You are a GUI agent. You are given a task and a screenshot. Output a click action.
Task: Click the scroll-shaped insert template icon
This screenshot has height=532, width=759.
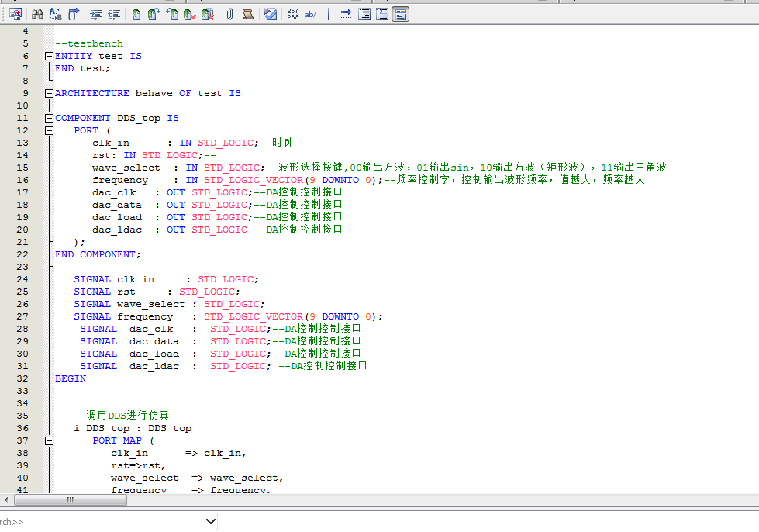tap(248, 14)
